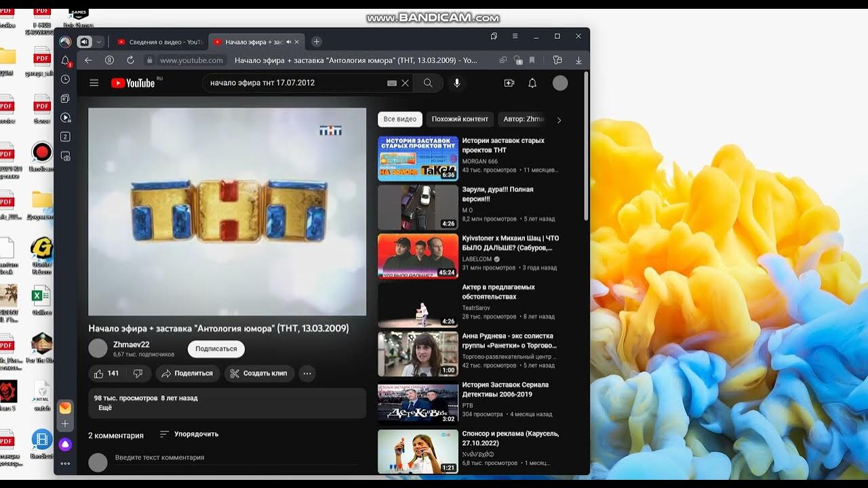The width and height of the screenshot is (868, 488).
Task: Expand the sound button dropdown arrow
Action: click(x=98, y=42)
